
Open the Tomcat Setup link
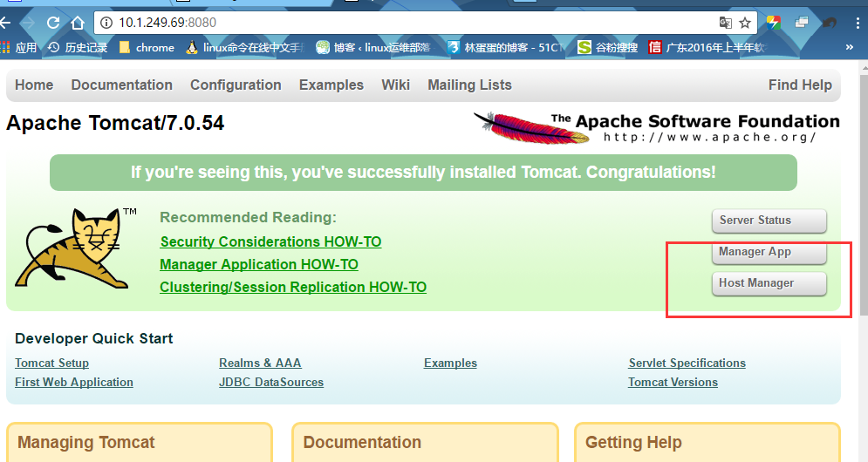tap(52, 363)
